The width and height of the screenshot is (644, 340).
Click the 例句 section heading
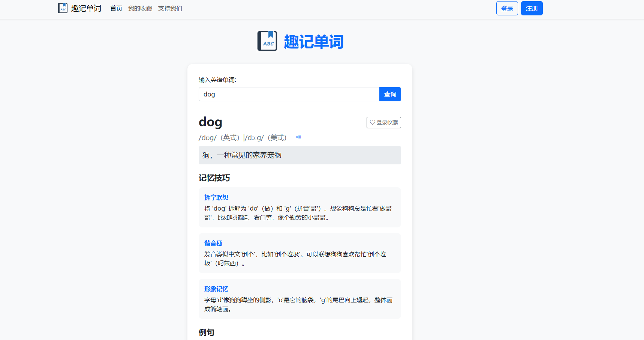[x=207, y=332]
